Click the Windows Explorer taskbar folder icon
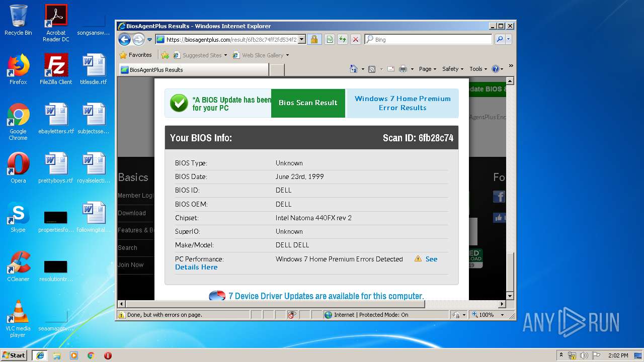This screenshot has height=362, width=644. pyautogui.click(x=57, y=355)
